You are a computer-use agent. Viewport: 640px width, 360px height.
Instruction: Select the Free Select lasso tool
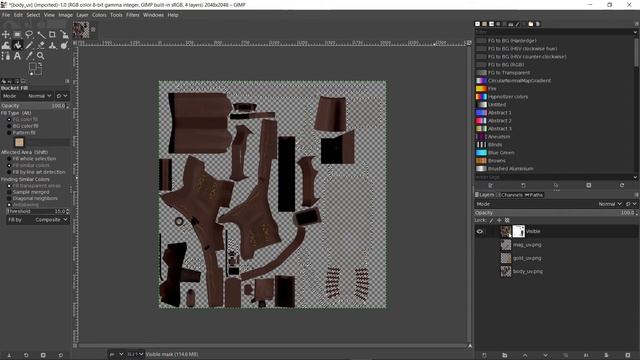[x=29, y=35]
